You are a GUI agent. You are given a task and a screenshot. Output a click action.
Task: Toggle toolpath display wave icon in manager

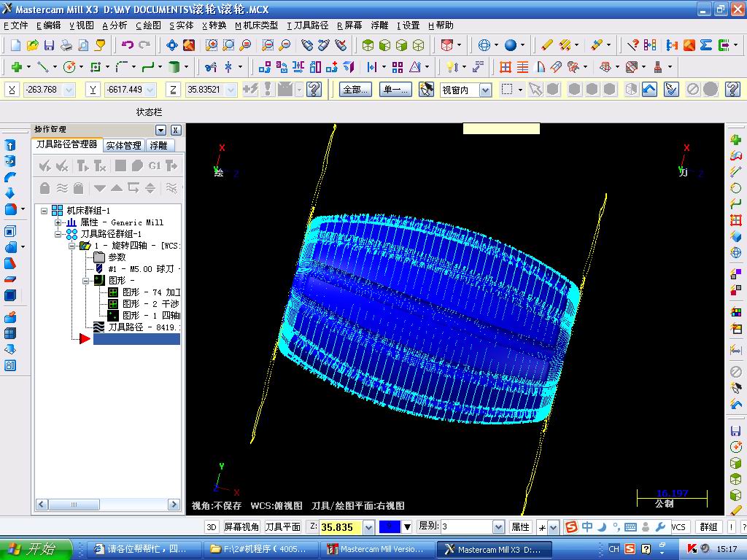pyautogui.click(x=62, y=188)
